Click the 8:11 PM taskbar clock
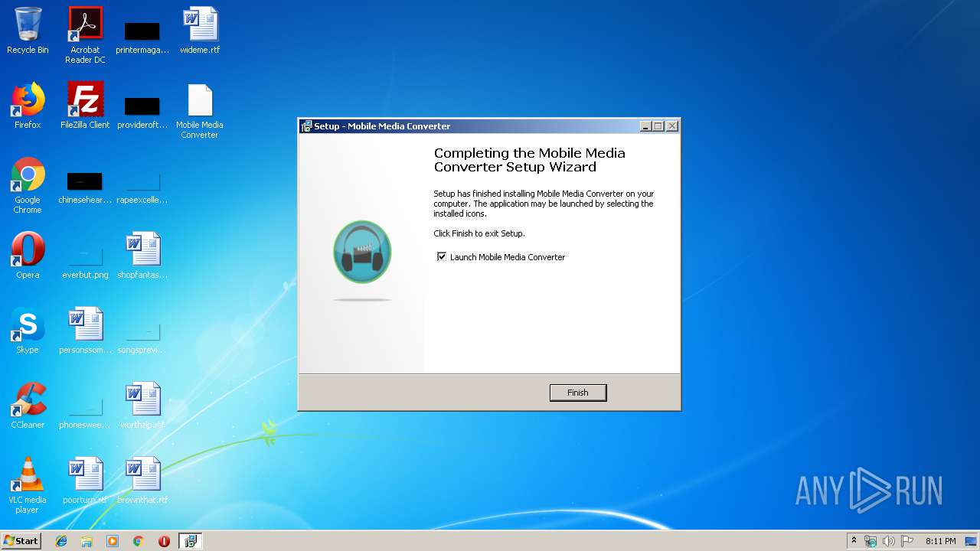The image size is (980, 551). coord(940,541)
